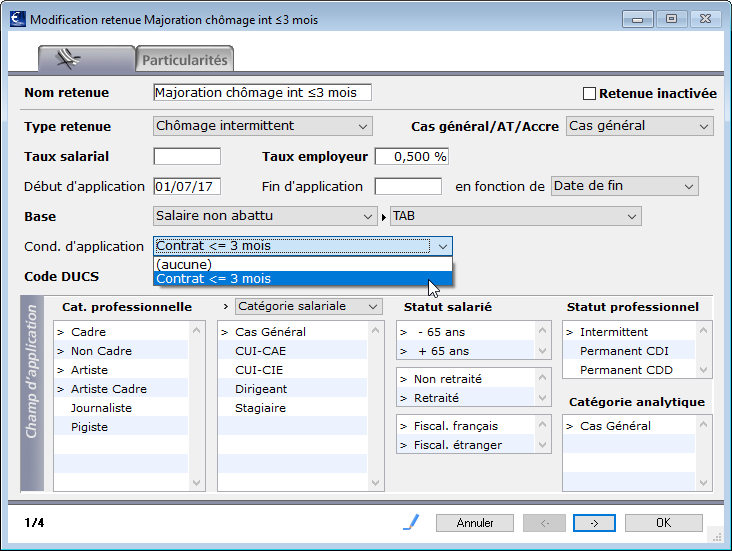
Task: Select the Stagiaire row
Action: pos(293,408)
